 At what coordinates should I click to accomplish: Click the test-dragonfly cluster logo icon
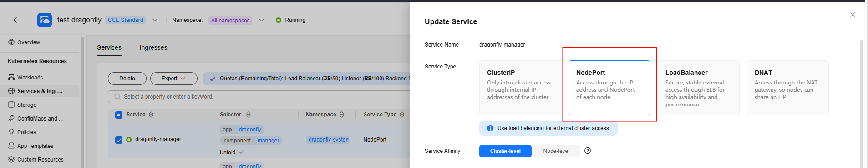45,20
